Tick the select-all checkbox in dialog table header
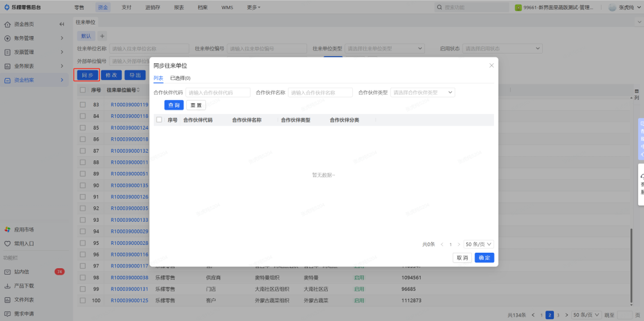Screen dimensions: 644x321 pos(159,120)
